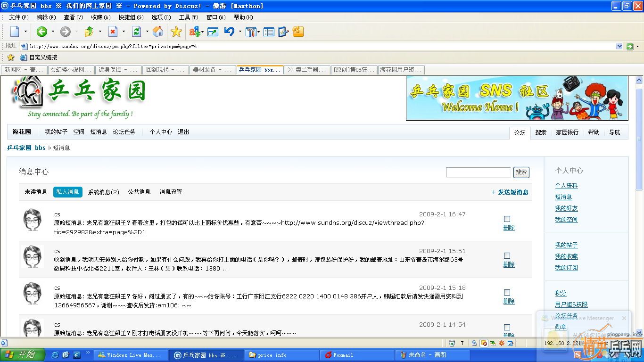Click the blue Undo closed tab icon
The image size is (644, 362).
click(x=230, y=32)
